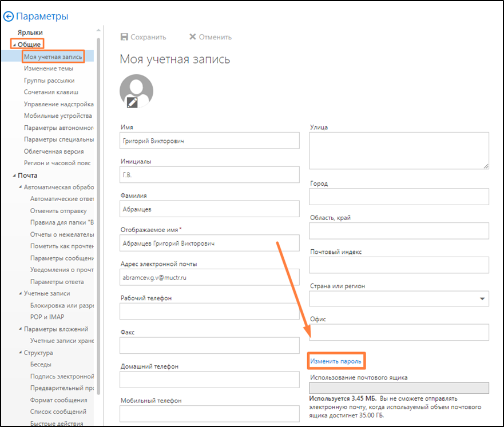This screenshot has width=504, height=427.
Task: Click the mailbox usage progress bar
Action: pos(399,388)
